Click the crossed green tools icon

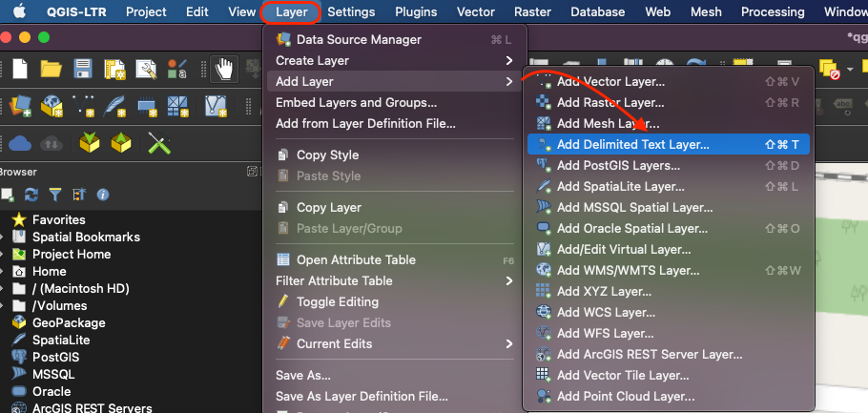coord(159,143)
